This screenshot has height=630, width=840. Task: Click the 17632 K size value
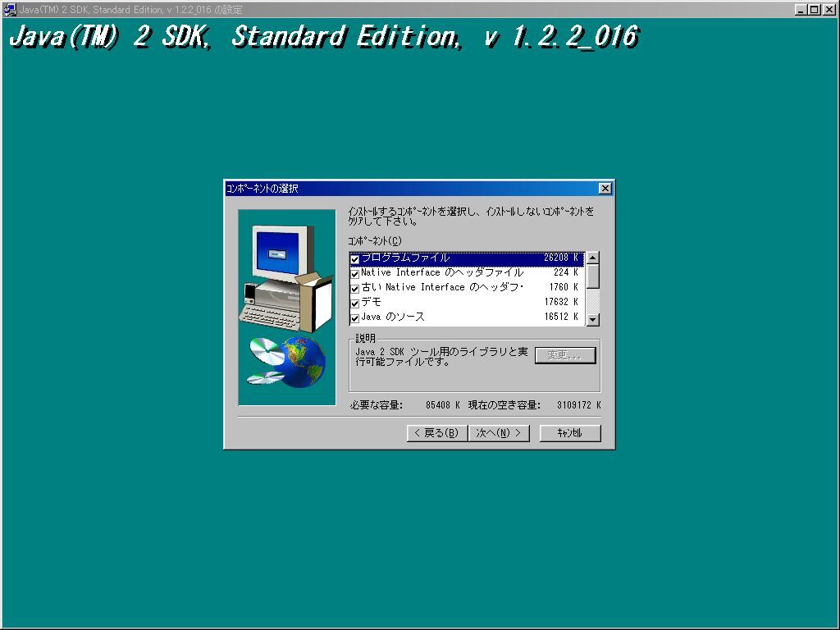click(x=561, y=302)
